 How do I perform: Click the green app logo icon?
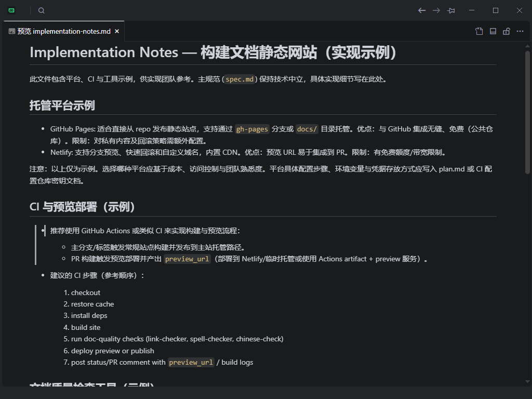[x=11, y=9]
